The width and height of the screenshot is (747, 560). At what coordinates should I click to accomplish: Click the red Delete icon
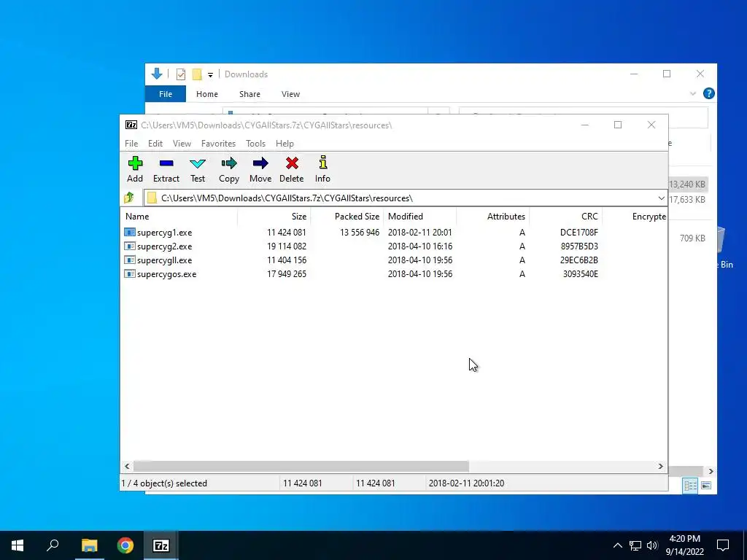[292, 164]
